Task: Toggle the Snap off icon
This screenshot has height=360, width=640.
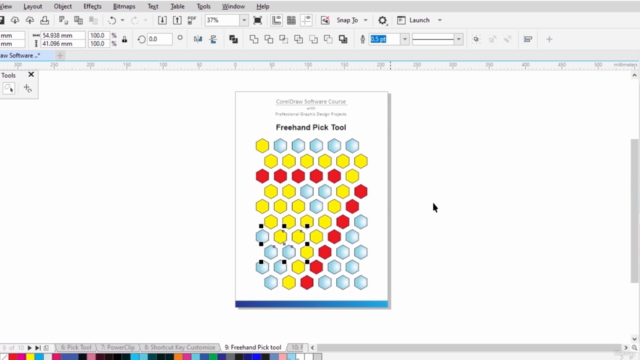Action: point(325,20)
